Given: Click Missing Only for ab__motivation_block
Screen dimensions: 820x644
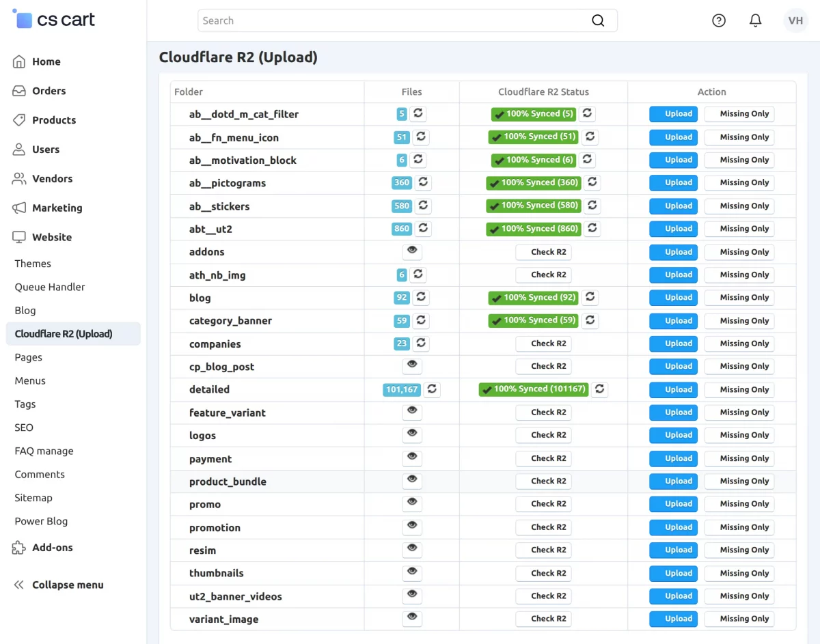Looking at the screenshot, I should [x=739, y=160].
